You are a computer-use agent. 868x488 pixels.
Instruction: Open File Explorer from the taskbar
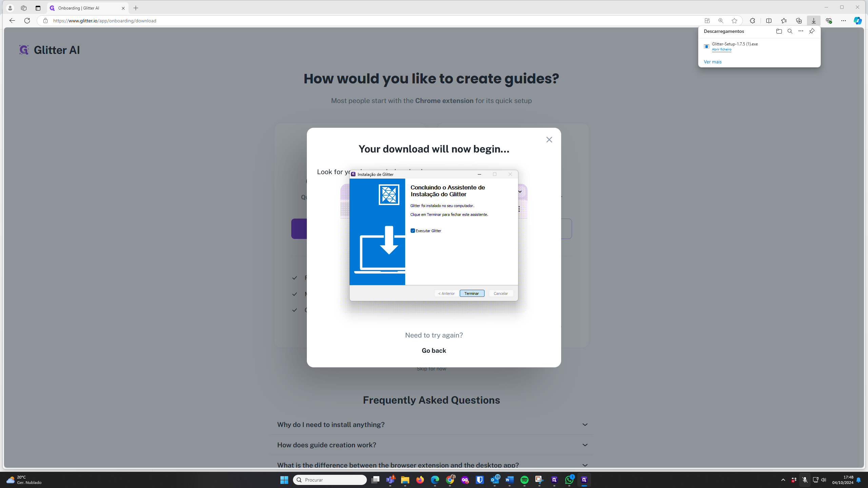coord(405,480)
